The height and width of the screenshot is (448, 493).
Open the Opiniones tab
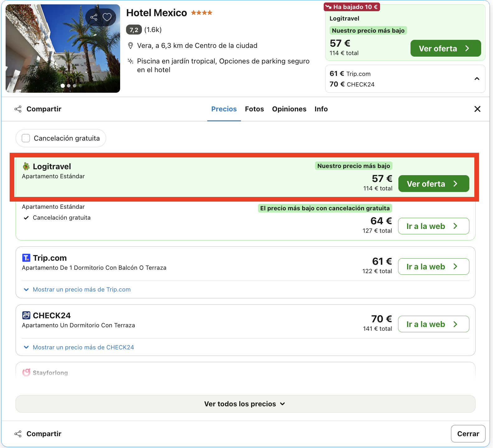289,109
